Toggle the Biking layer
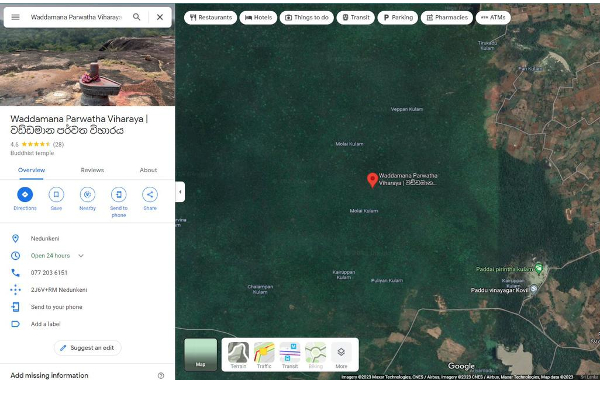 pyautogui.click(x=316, y=356)
